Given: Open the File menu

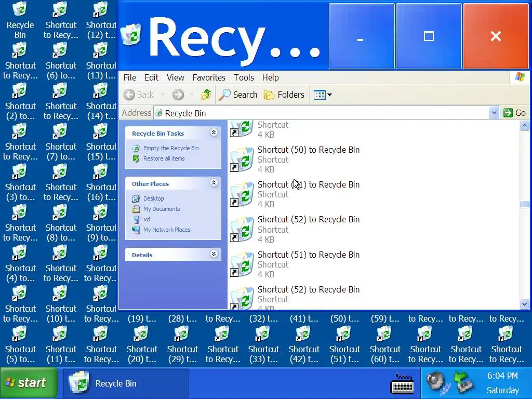Looking at the screenshot, I should pyautogui.click(x=129, y=77).
